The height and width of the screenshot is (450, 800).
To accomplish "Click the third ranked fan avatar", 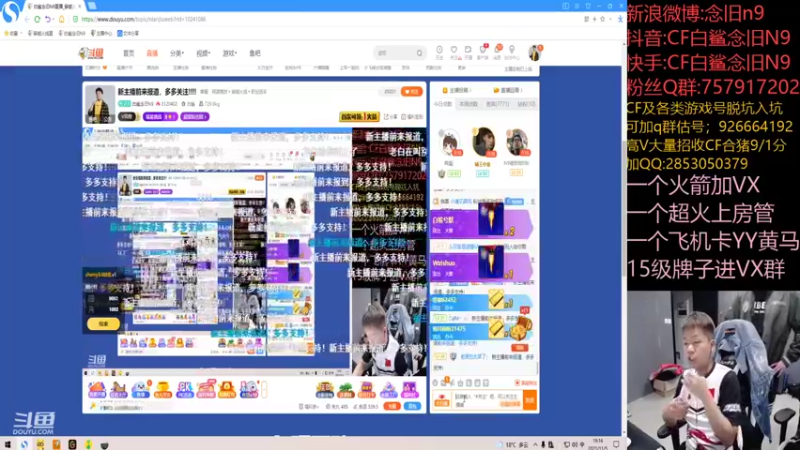I will tap(517, 142).
